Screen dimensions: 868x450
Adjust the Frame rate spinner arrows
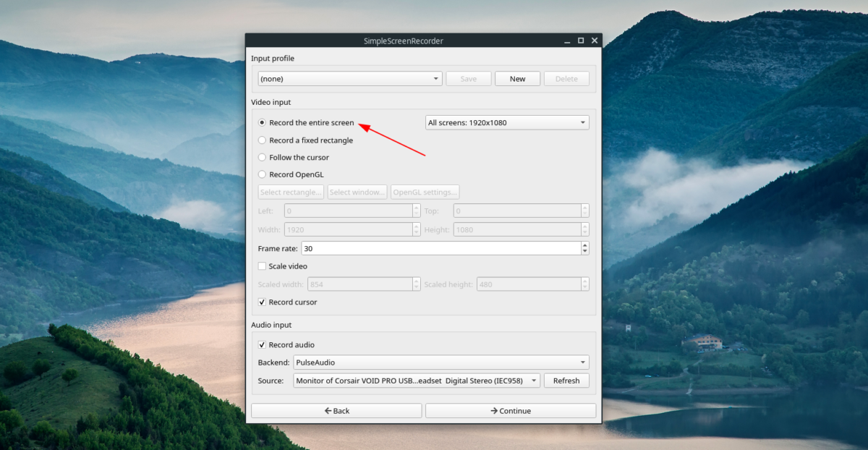click(x=584, y=248)
